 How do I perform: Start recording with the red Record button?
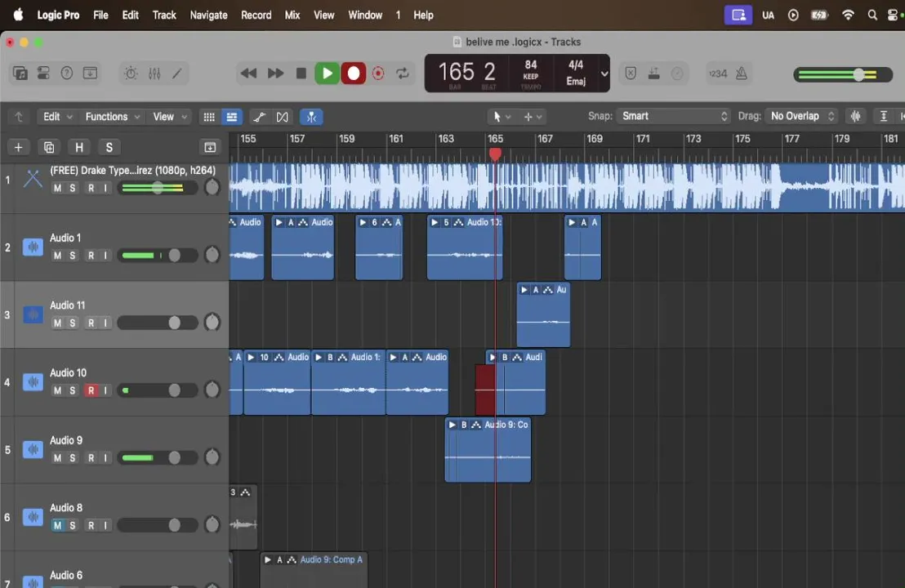353,73
